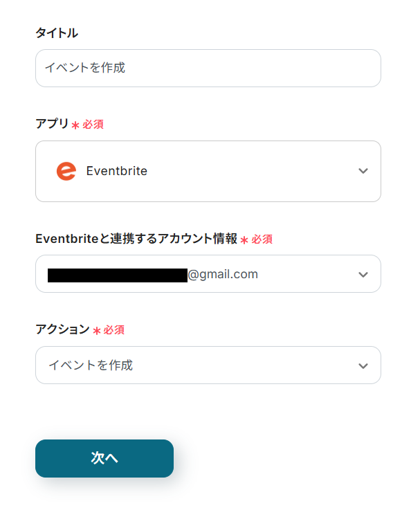Click the red asterisk next to アプリ
Viewport: 420px width, 508px height.
pos(75,125)
